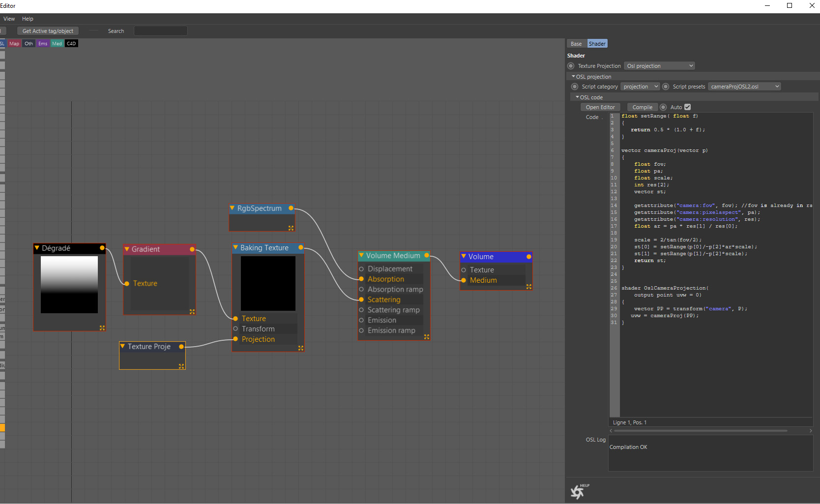
Task: Toggle the Script category animation dot
Action: (x=575, y=87)
